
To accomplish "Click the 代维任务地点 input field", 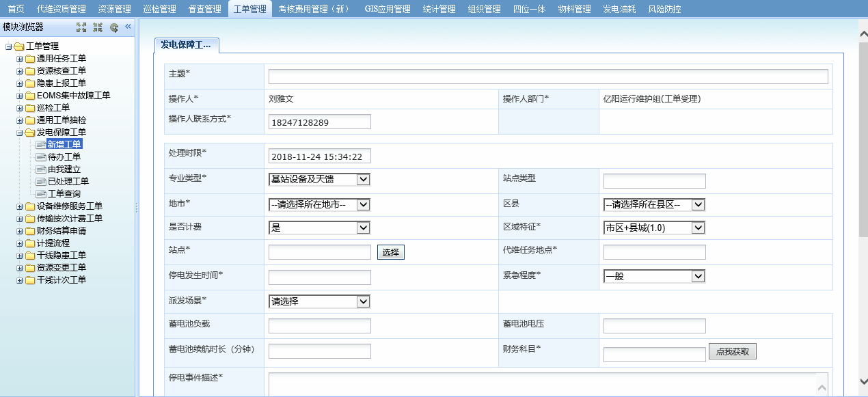I will coord(655,252).
